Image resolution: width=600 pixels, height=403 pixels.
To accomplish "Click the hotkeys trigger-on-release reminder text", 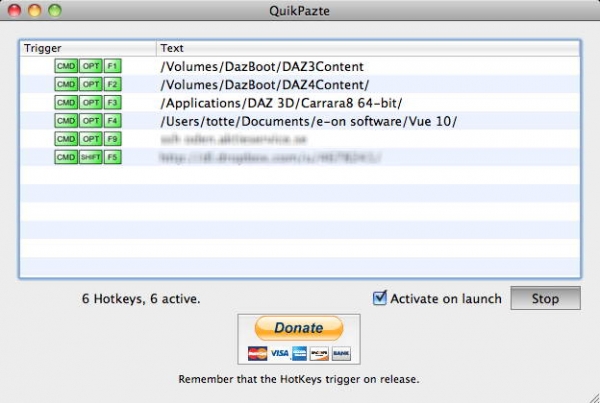I will [x=299, y=379].
